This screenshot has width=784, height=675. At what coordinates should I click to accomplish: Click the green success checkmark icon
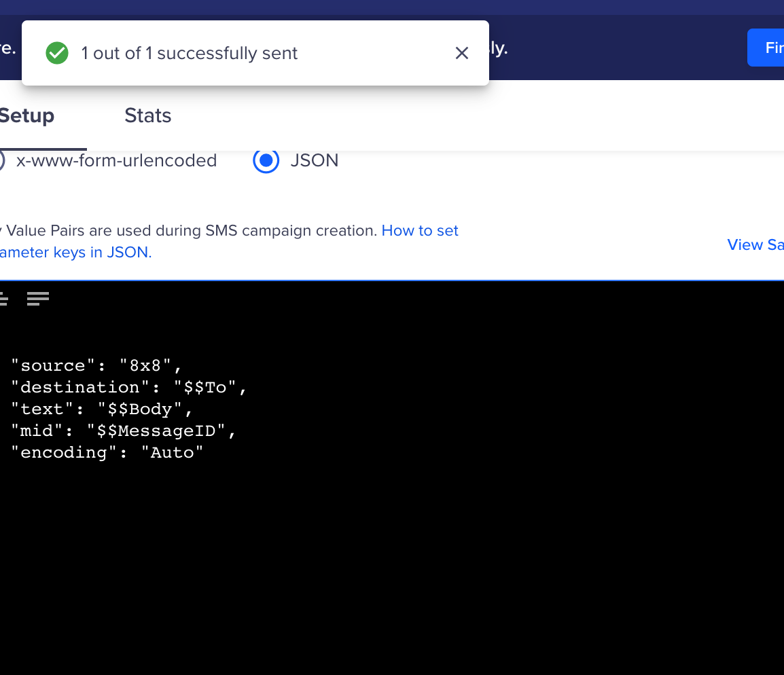tap(57, 52)
